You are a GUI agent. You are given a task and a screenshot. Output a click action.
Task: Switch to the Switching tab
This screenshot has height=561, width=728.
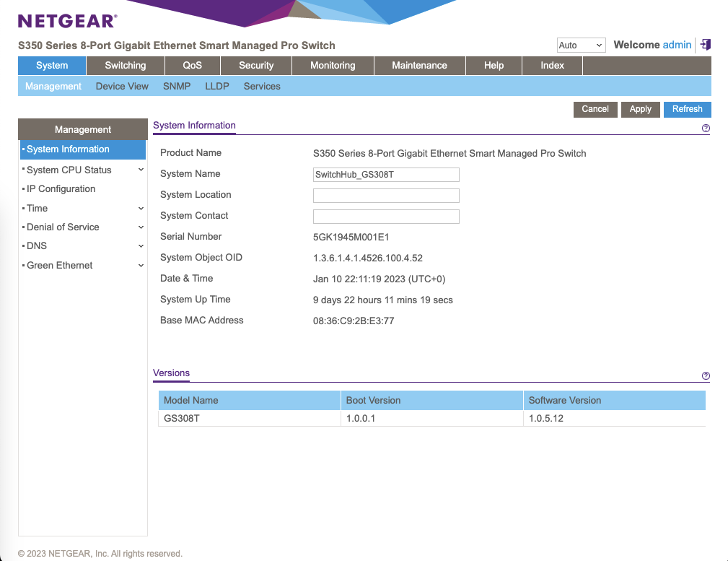click(x=126, y=66)
